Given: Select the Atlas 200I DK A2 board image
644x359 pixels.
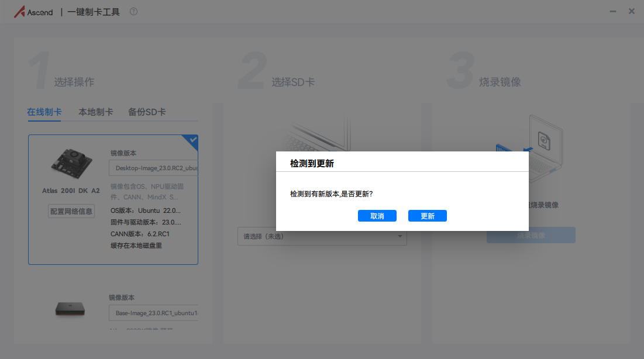Looking at the screenshot, I should [x=71, y=164].
